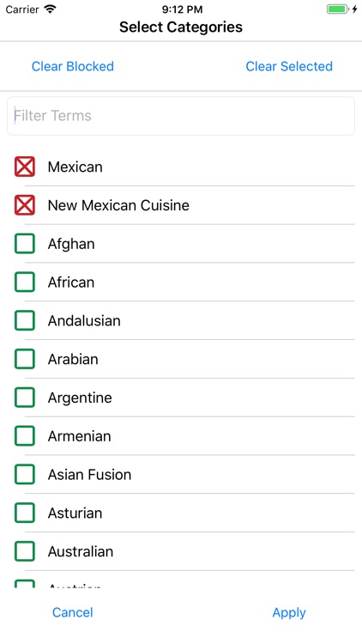The height and width of the screenshot is (644, 362).
Task: Select the Armenian category checkbox
Action: tap(25, 436)
